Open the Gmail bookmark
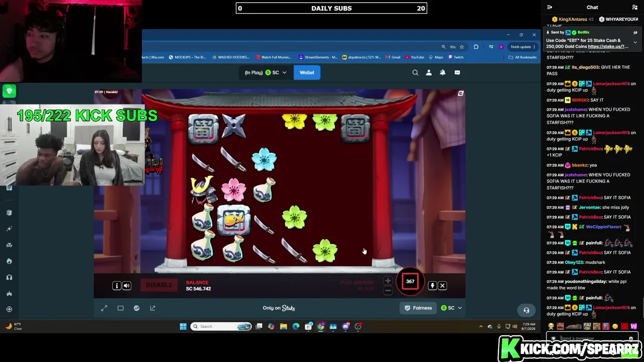644x362 pixels. point(393,57)
